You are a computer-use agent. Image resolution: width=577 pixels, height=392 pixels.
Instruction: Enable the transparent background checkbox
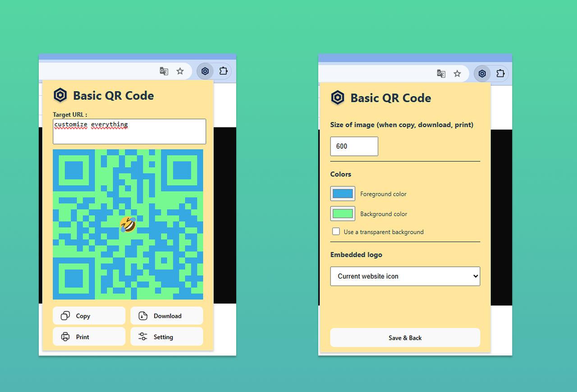(336, 232)
